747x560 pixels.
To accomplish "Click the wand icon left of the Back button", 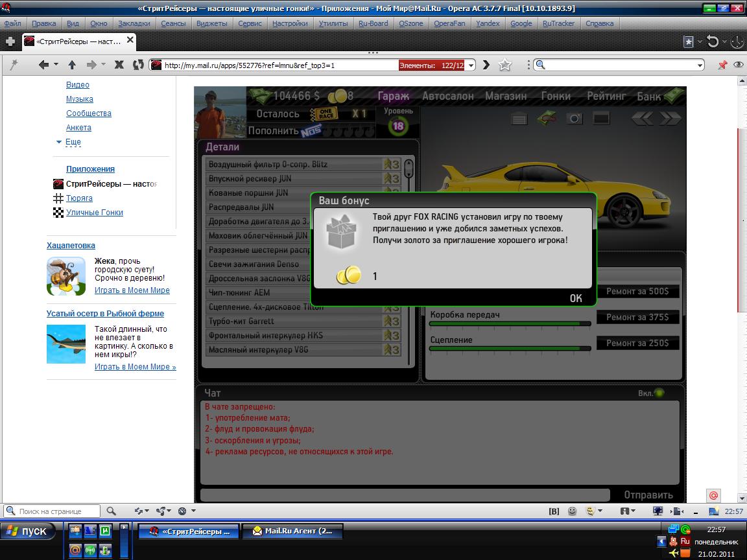I will coord(14,65).
